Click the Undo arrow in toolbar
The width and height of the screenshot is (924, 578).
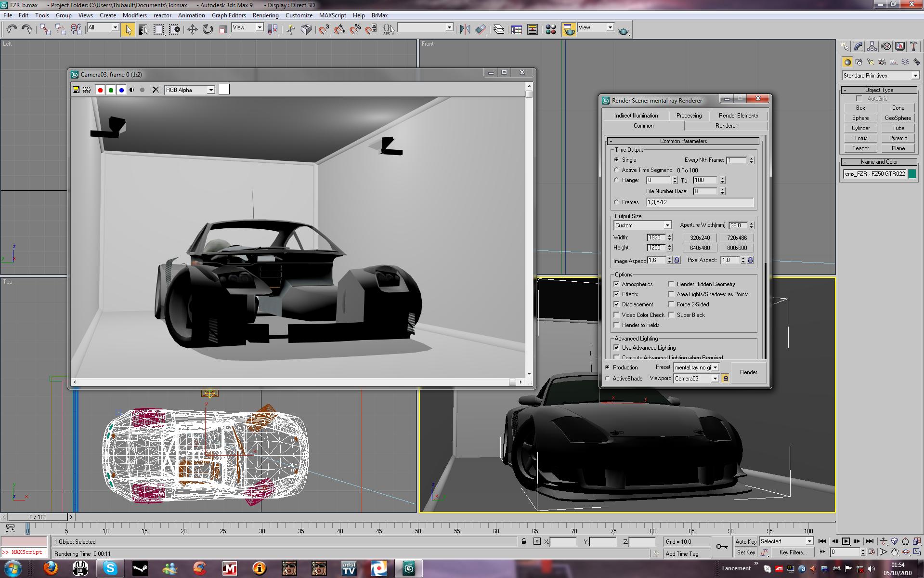(12, 30)
